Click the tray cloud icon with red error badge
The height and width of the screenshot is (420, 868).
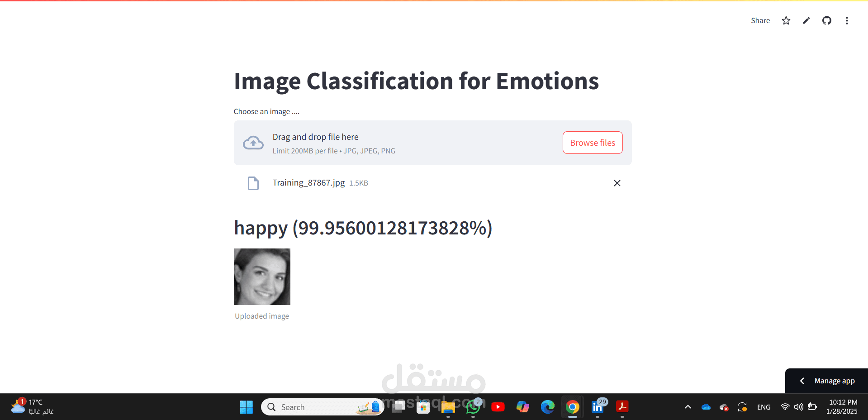(x=724, y=407)
